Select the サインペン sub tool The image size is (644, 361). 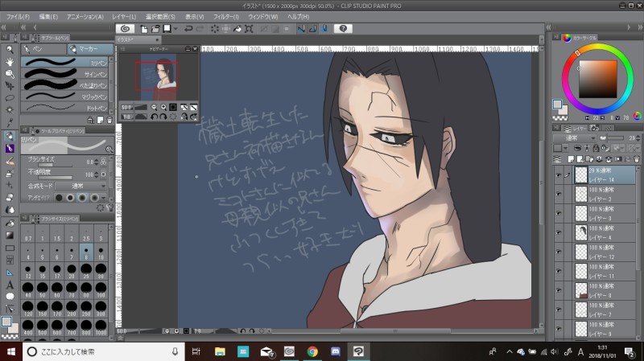point(64,74)
